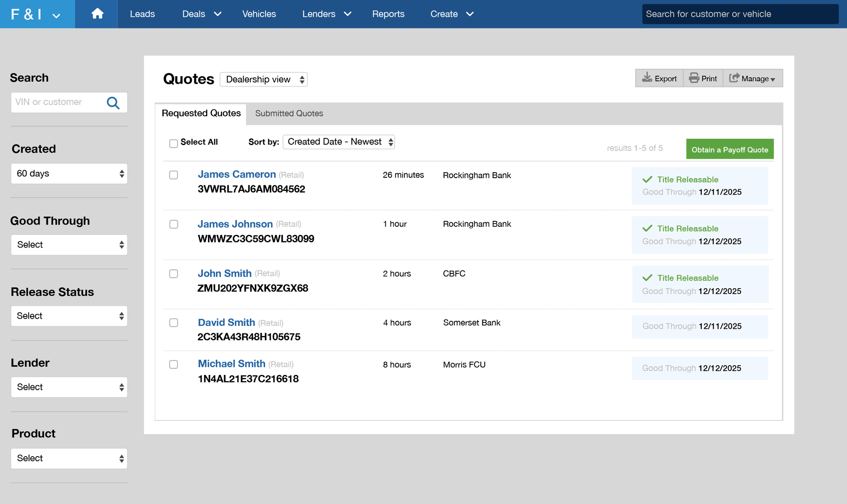Open the Dealership view dropdown
The height and width of the screenshot is (504, 847).
click(x=263, y=80)
